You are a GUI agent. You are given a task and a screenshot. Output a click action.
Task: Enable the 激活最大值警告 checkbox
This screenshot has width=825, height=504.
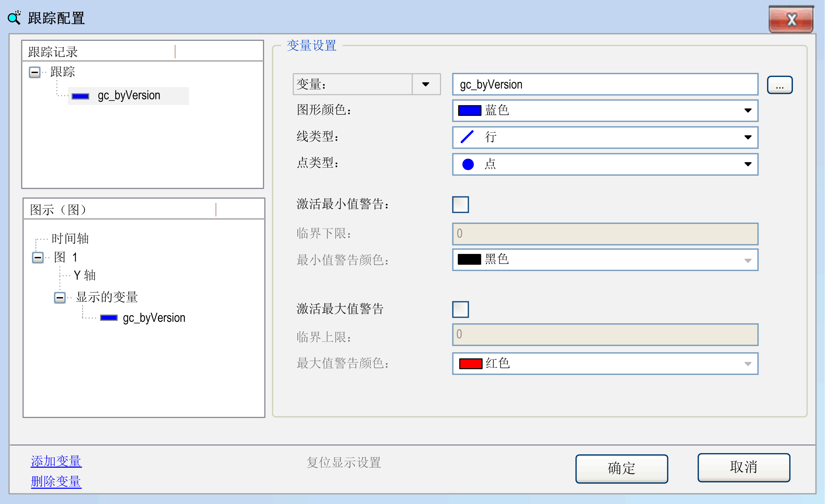click(460, 309)
